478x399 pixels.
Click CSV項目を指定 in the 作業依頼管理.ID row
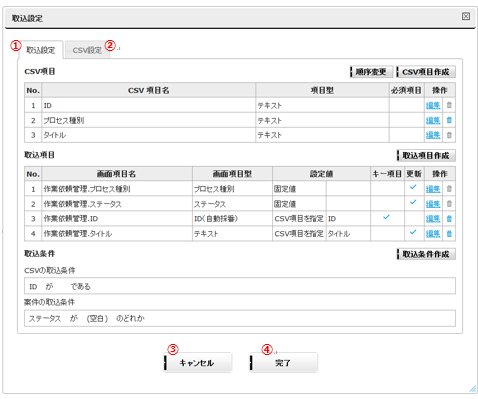[x=299, y=219]
